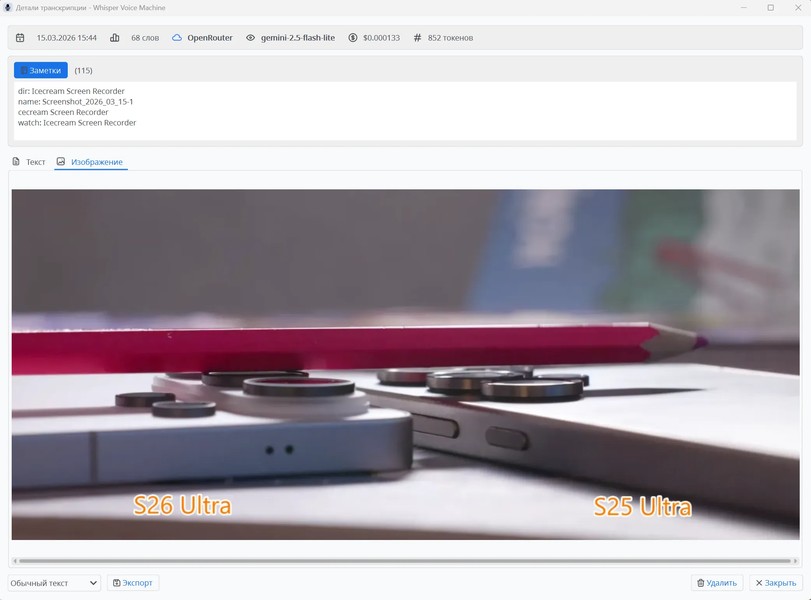This screenshot has width=811, height=600.
Task: Click the Whisper Voice Machine title bar icon
Action: tap(8, 8)
